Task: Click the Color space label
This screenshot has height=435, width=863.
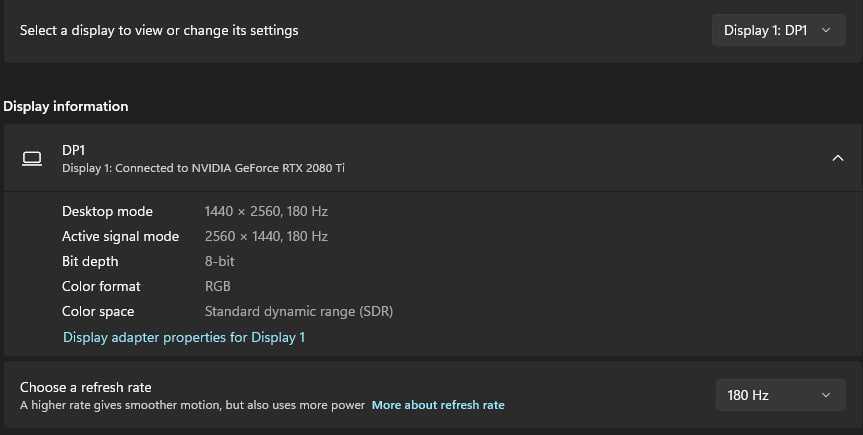Action: pos(98,311)
